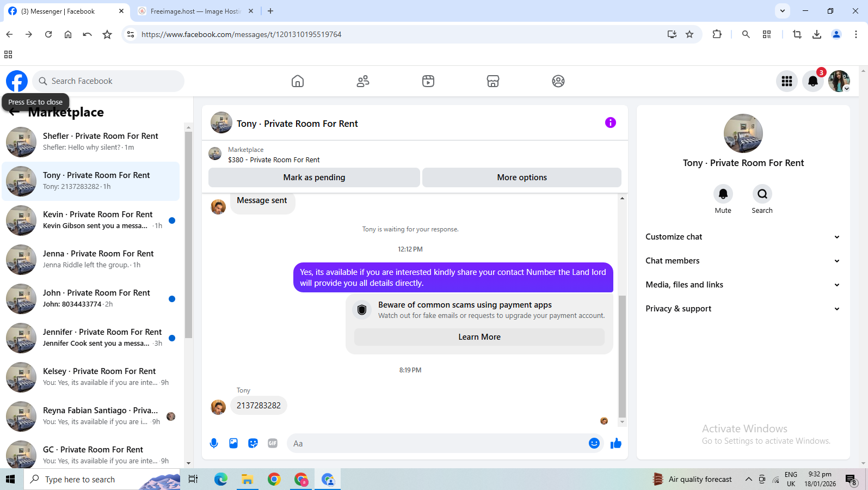Image resolution: width=868 pixels, height=490 pixels.
Task: Click the Search Facebook field
Action: 108,81
